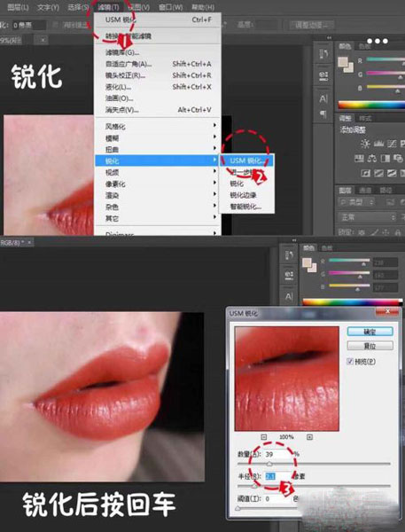Toggle lock image pixels (brush icon)
This screenshot has height=532, width=405.
374,232
